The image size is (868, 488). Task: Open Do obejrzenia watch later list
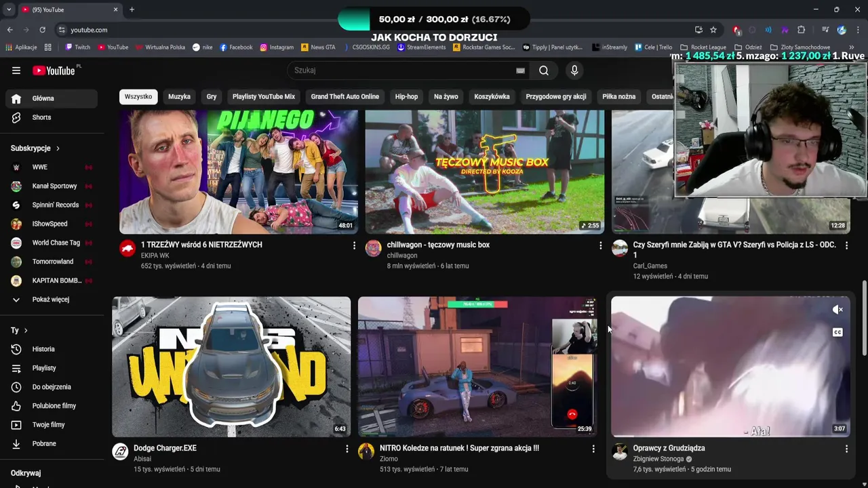coord(52,387)
